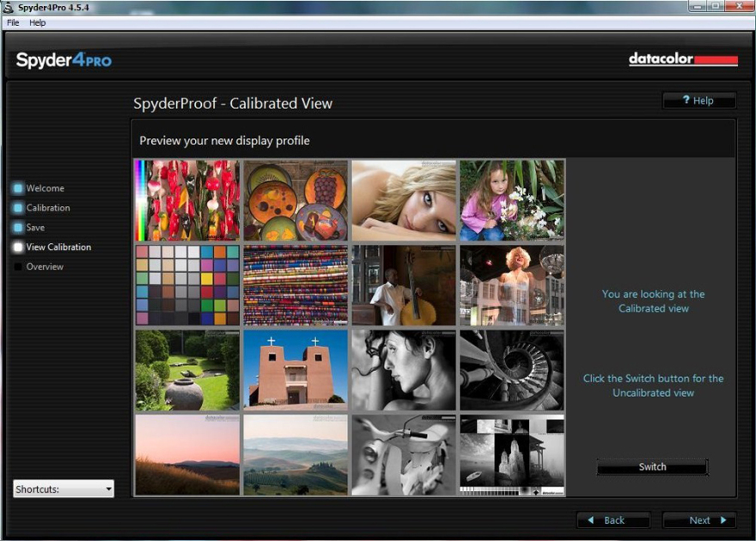756x541 pixels.
Task: Select the adobe church thumbnail image
Action: point(296,370)
